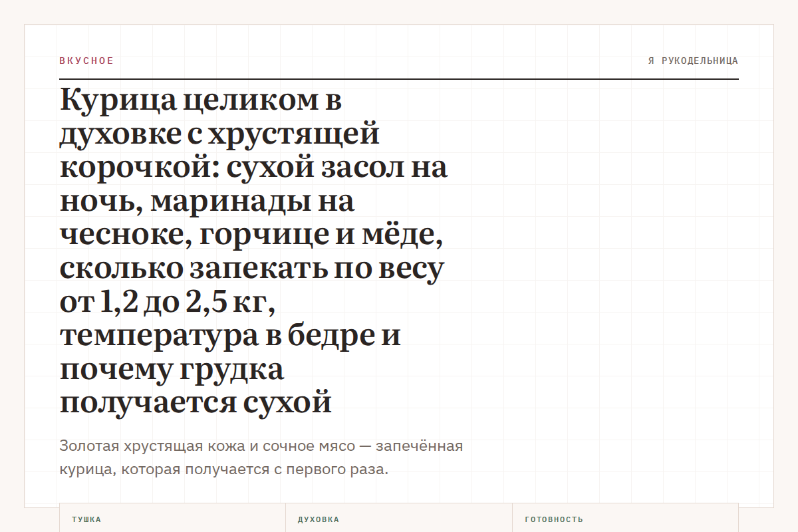
Task: Click the Я РУКОДЕЛЬНИЦА site name
Action: (x=693, y=61)
